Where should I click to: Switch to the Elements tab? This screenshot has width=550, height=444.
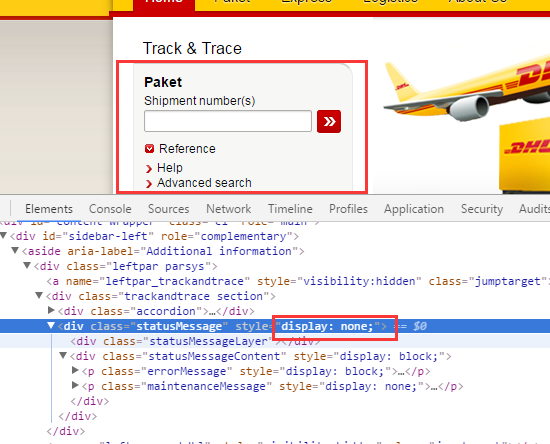tap(49, 209)
